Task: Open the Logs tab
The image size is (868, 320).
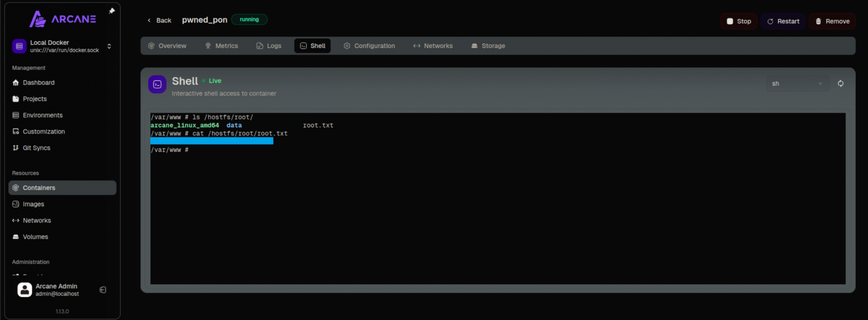Action: point(269,46)
